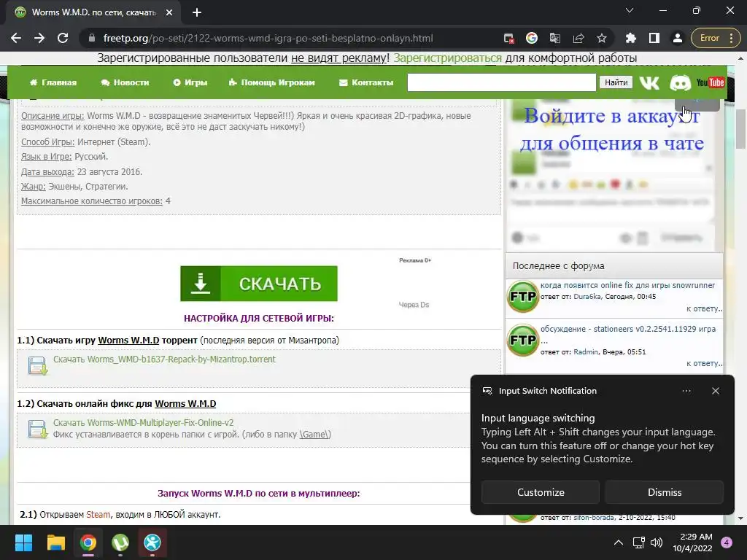Viewport: 747px width, 560px height.
Task: Open the Extensions puzzle icon
Action: pyautogui.click(x=631, y=38)
